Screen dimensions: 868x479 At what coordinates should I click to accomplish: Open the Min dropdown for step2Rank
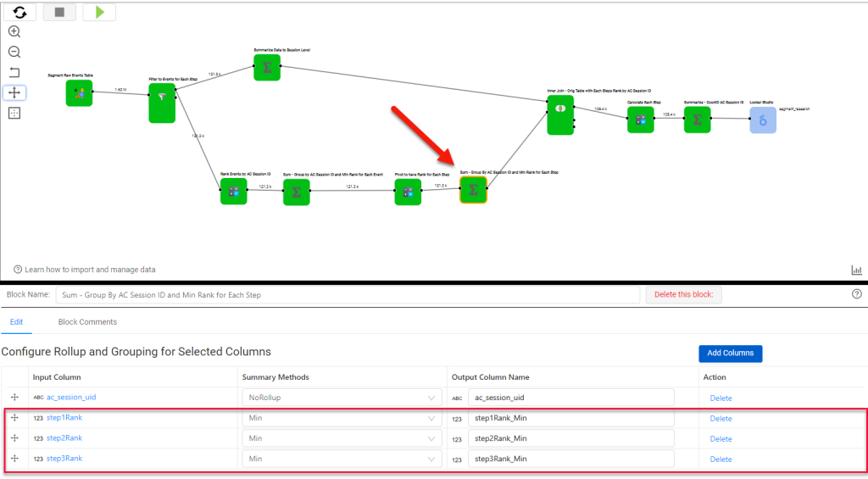point(342,438)
